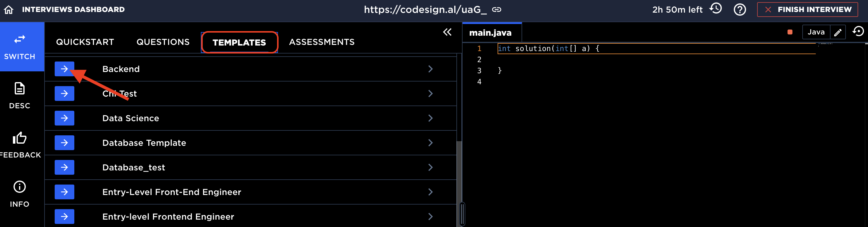Load the Database_test template with blue arrow

click(x=65, y=167)
